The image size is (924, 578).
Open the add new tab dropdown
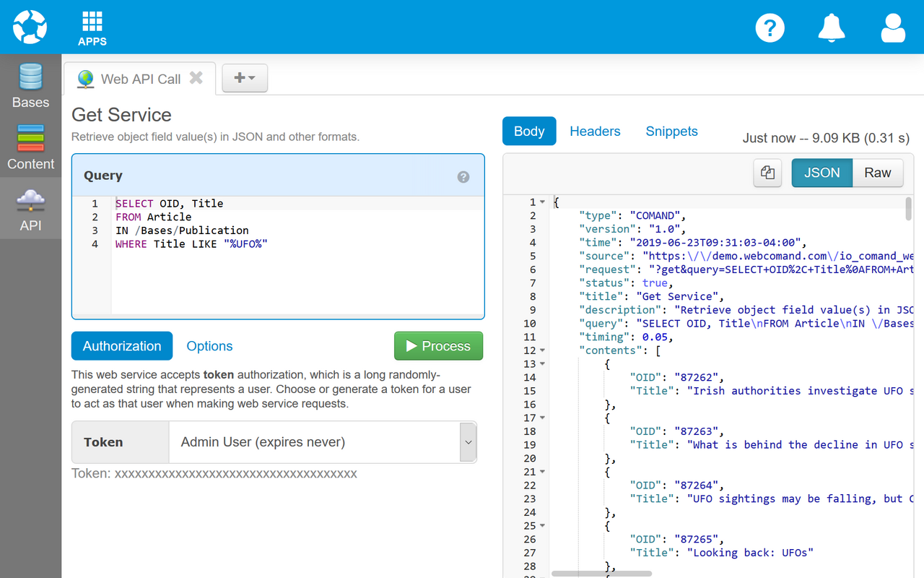click(x=245, y=78)
